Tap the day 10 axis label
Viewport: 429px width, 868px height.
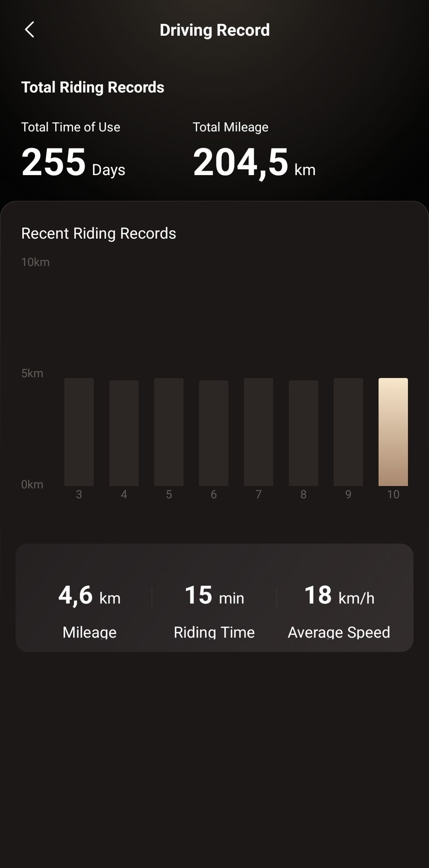click(393, 495)
